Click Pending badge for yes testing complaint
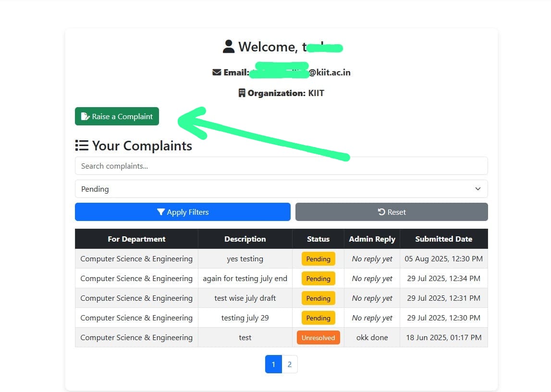This screenshot has height=392, width=551. [x=318, y=259]
